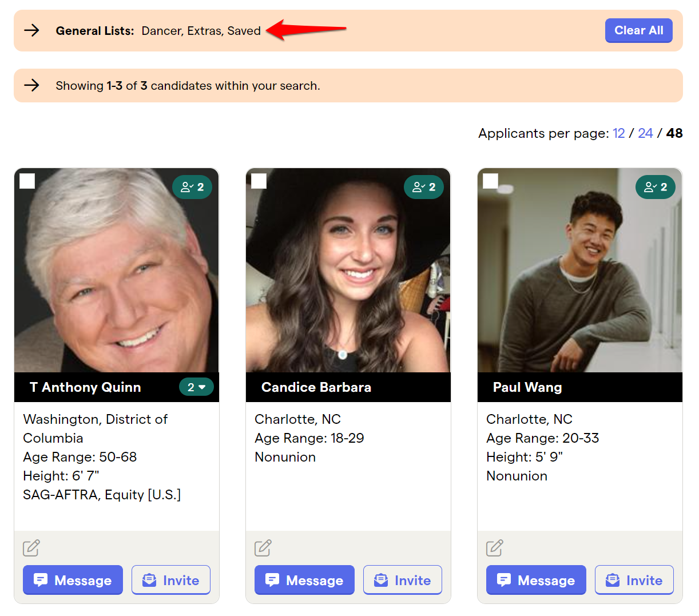This screenshot has width=699, height=616.
Task: Click the edit note icon under Candice Barbara
Action: point(263,548)
